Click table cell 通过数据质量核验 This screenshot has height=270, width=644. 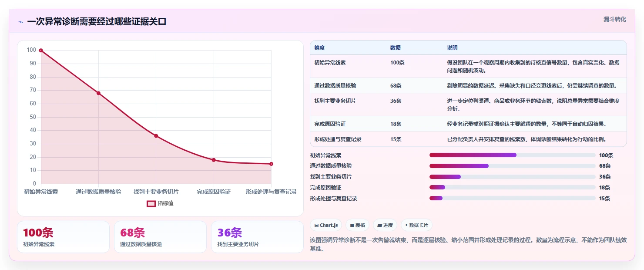pos(335,86)
